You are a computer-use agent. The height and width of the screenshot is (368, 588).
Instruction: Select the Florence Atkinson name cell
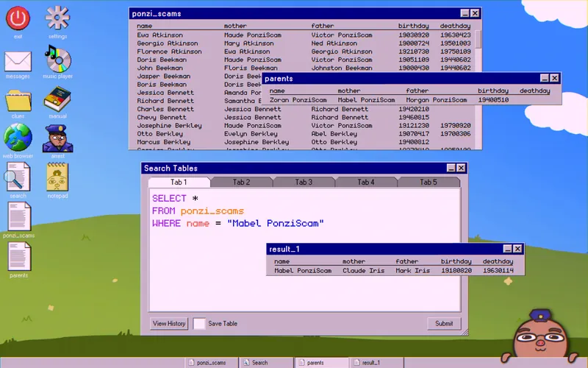click(169, 52)
